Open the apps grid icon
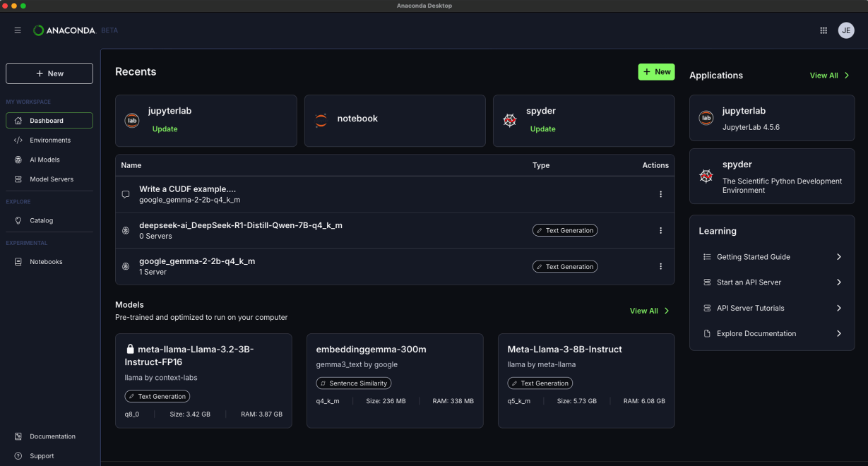Image resolution: width=868 pixels, height=466 pixels. tap(824, 30)
